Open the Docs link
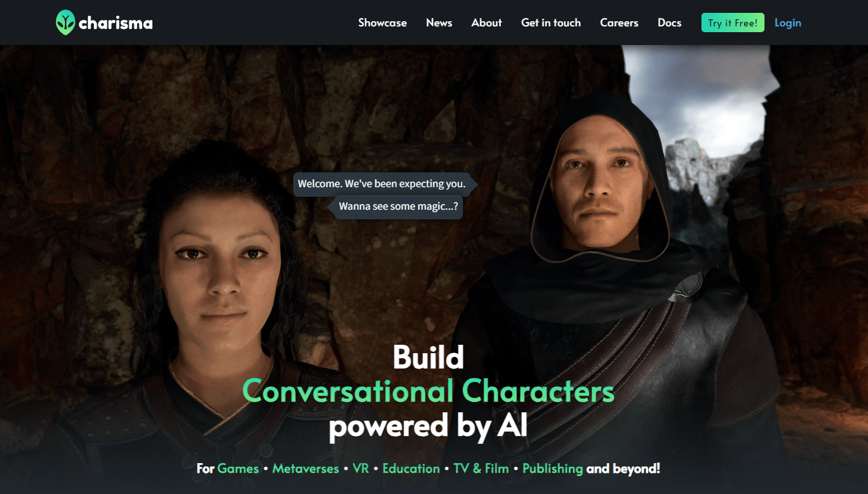Image resolution: width=868 pixels, height=494 pixels. coord(669,23)
